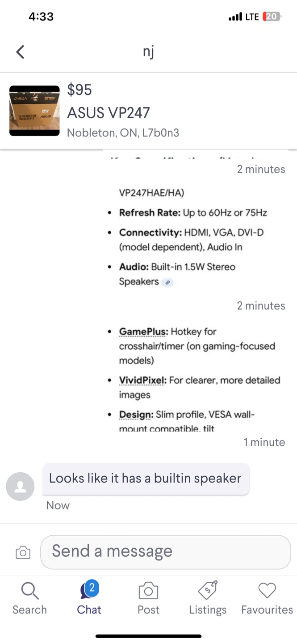Tap the "Looks like it has a builtin speaker" message

[x=146, y=479]
